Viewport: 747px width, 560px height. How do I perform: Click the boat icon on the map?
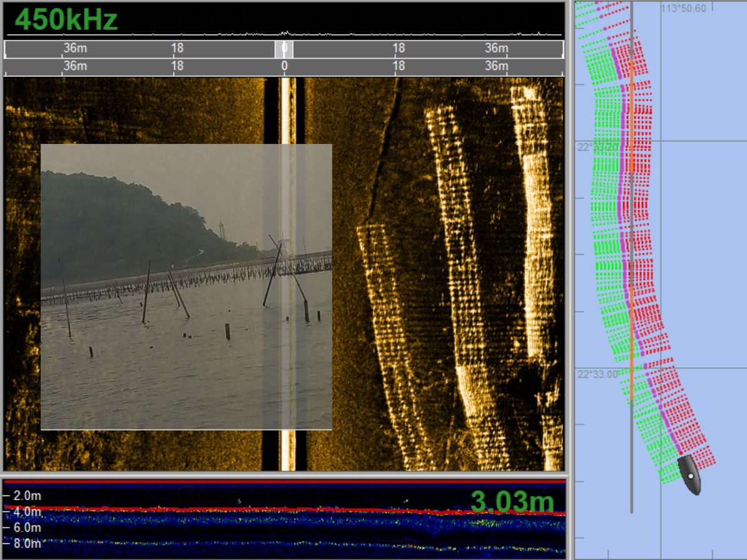[689, 475]
